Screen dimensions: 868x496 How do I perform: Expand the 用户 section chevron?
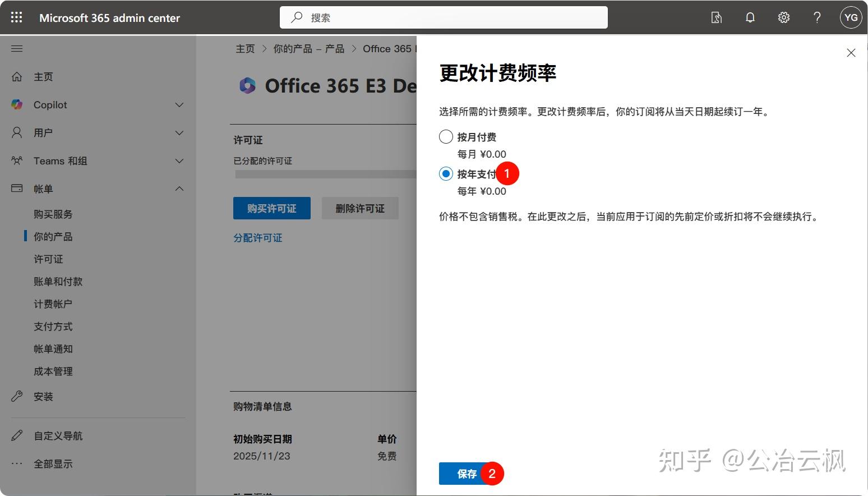click(x=179, y=132)
